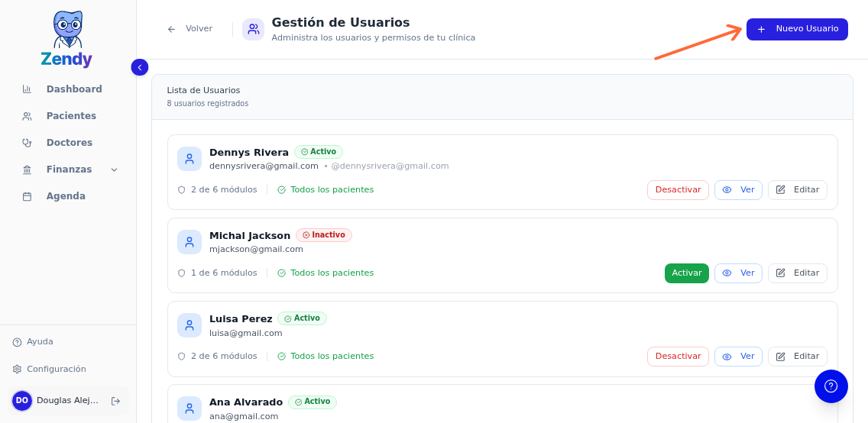Click the email dennysrivera@gmail.com
The width and height of the screenshot is (868, 423).
pyautogui.click(x=264, y=166)
